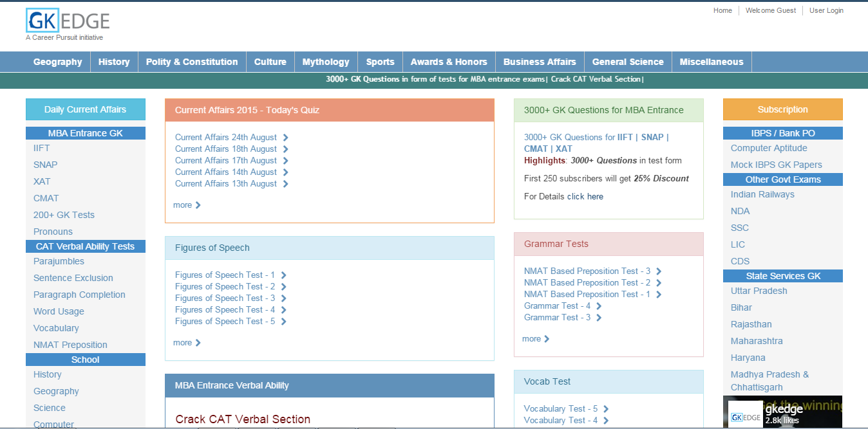
Task: Expand more in Grammar Tests panel
Action: pyautogui.click(x=536, y=339)
